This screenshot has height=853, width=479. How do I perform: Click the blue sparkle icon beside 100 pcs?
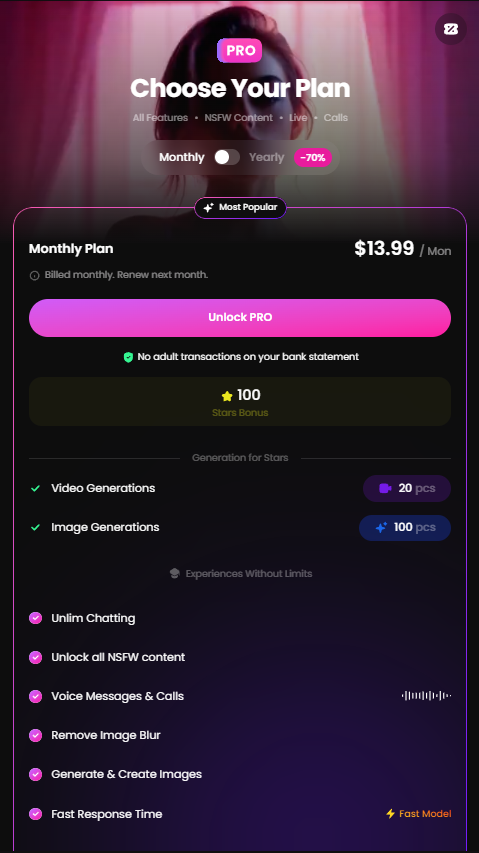click(381, 527)
